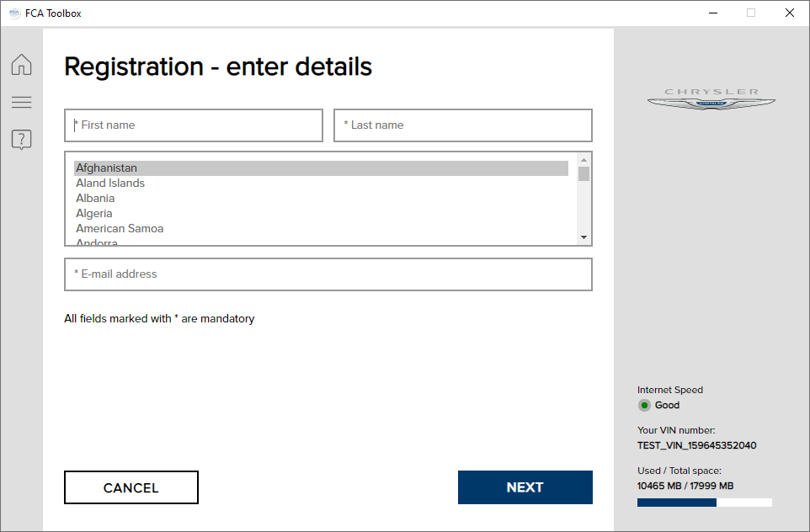Focus the First name input field

click(194, 125)
